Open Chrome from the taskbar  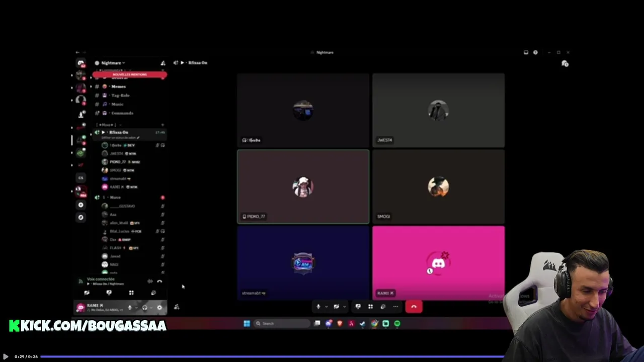click(374, 324)
